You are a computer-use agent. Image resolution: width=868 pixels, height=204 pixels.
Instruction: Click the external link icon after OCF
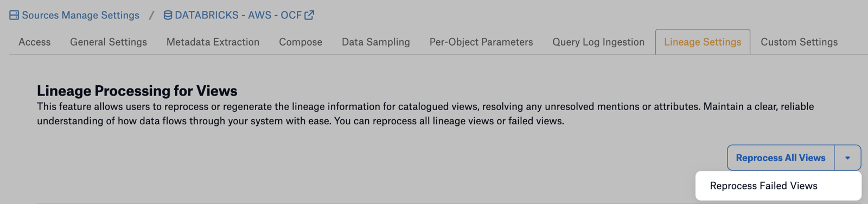point(309,15)
